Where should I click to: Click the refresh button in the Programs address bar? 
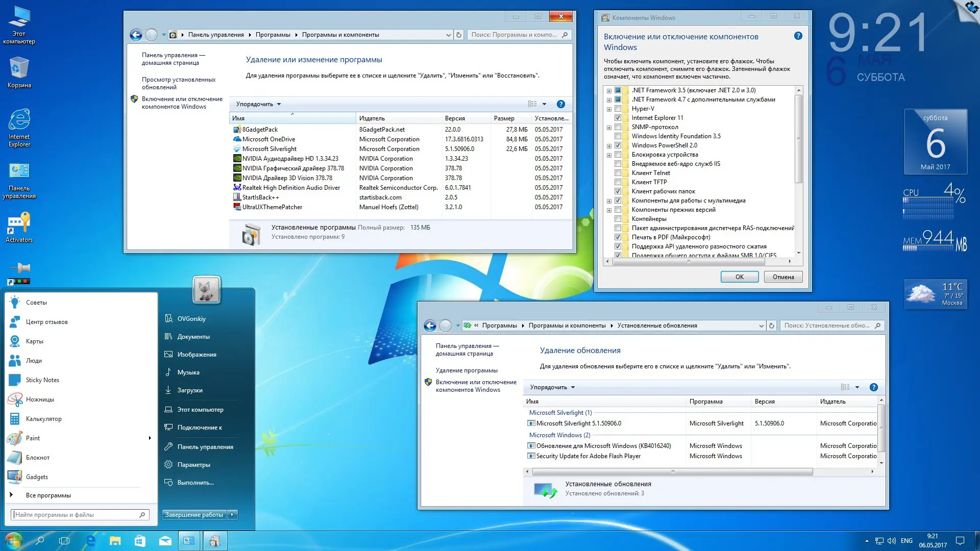[459, 35]
